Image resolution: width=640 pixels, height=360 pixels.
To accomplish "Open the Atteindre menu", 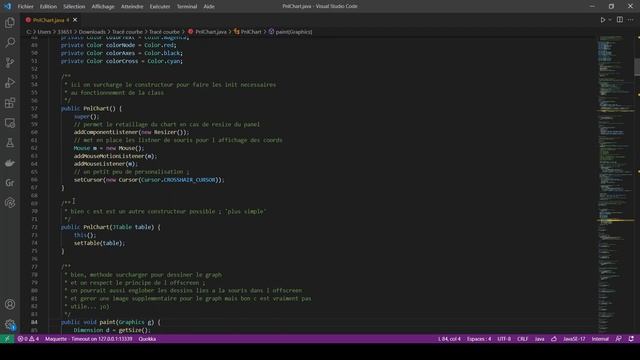I will [x=132, y=7].
